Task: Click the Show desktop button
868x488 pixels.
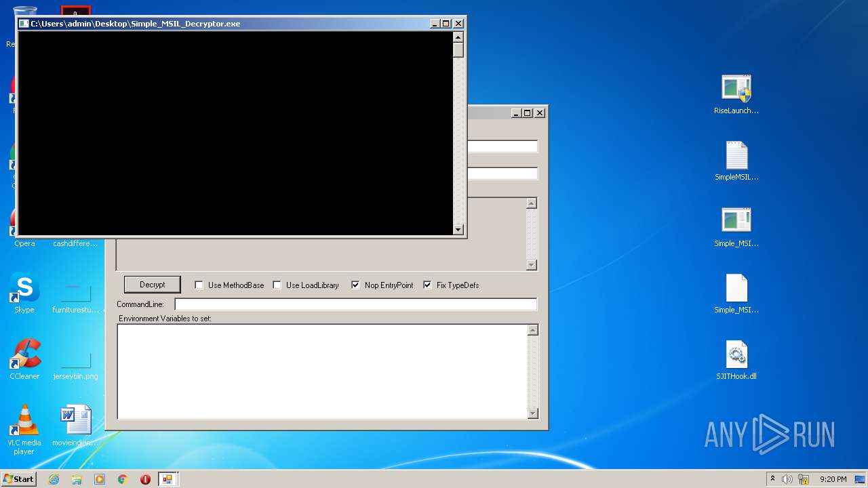Action: pyautogui.click(x=861, y=479)
